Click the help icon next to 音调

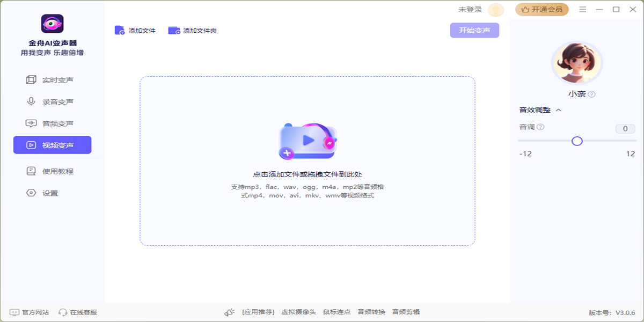[x=540, y=127]
